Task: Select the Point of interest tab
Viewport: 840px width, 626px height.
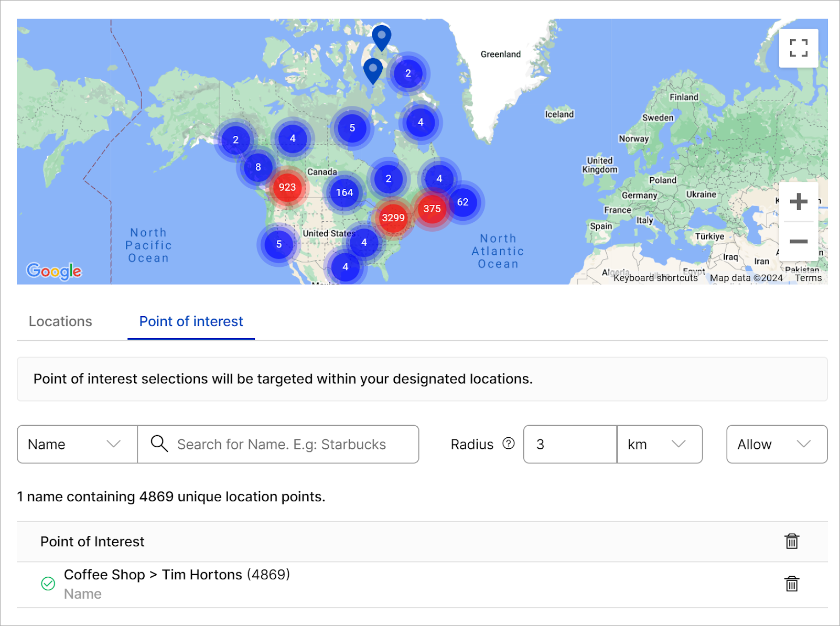Action: tap(191, 321)
